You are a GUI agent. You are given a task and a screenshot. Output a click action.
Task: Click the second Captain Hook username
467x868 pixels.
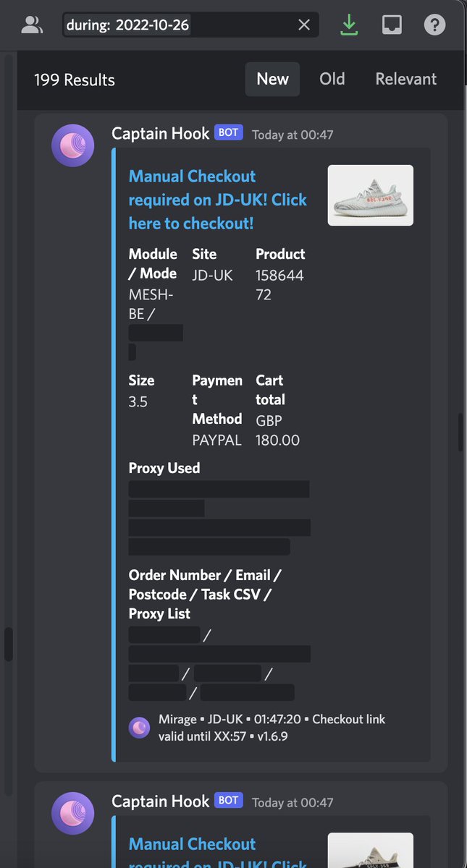pos(161,801)
